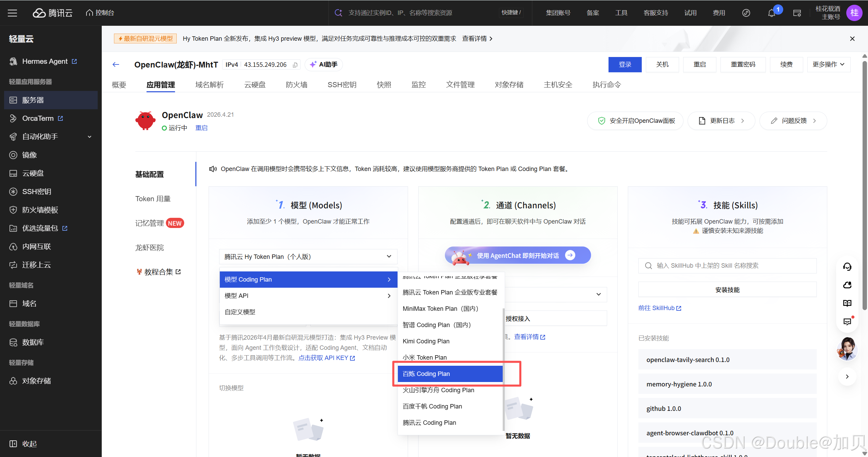Viewport: 868px width, 457px height.
Task: Click the circular tool icon beside 费用
Action: coord(746,13)
